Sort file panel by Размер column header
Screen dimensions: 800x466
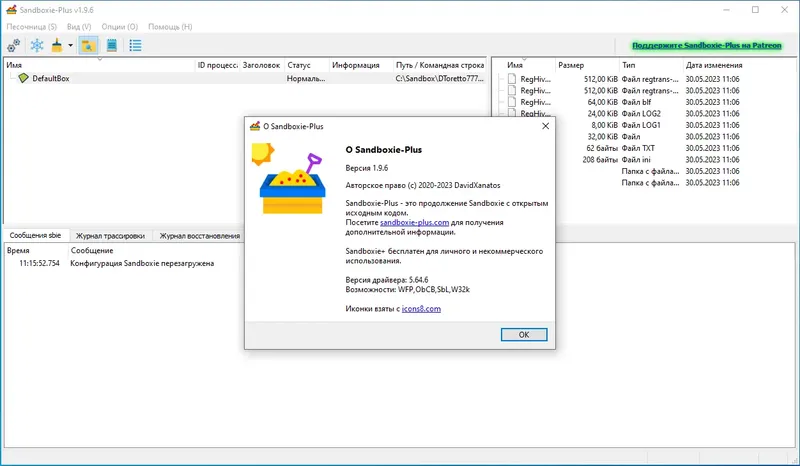587,65
